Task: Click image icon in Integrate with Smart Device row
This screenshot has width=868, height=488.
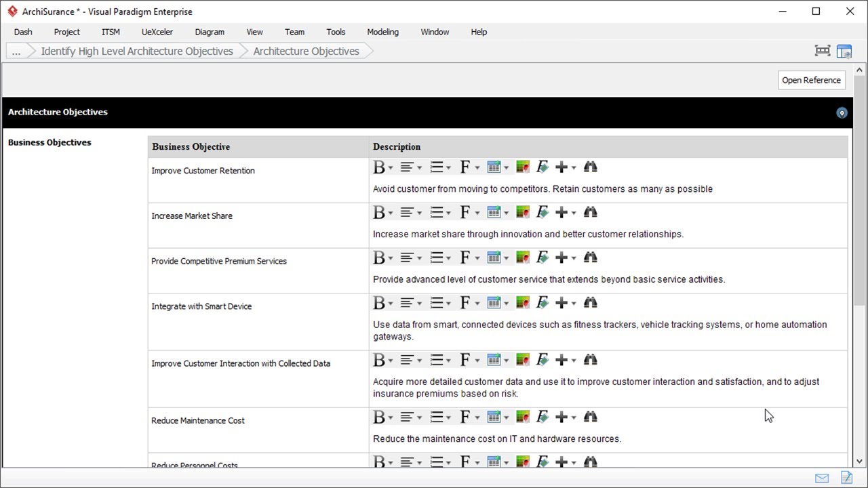Action: click(522, 303)
